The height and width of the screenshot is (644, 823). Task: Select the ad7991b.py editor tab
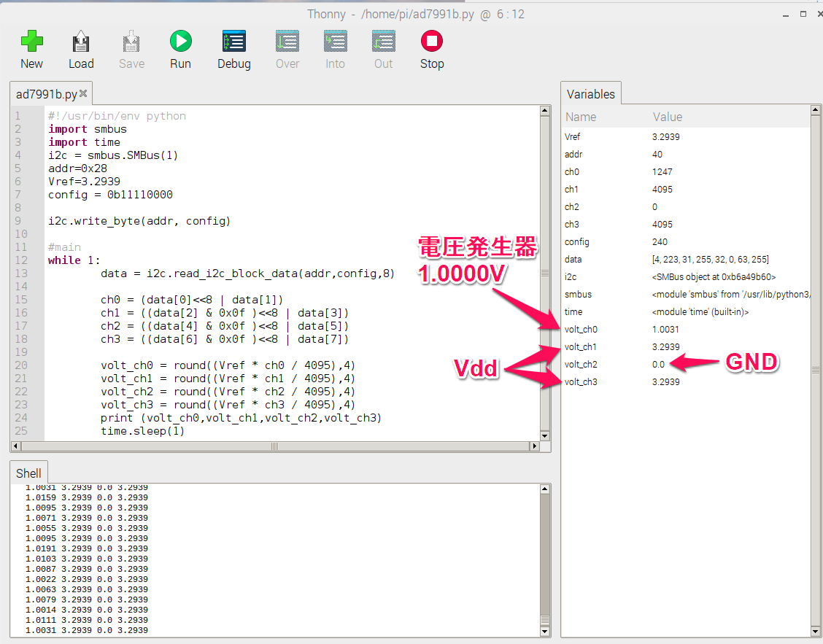(46, 94)
